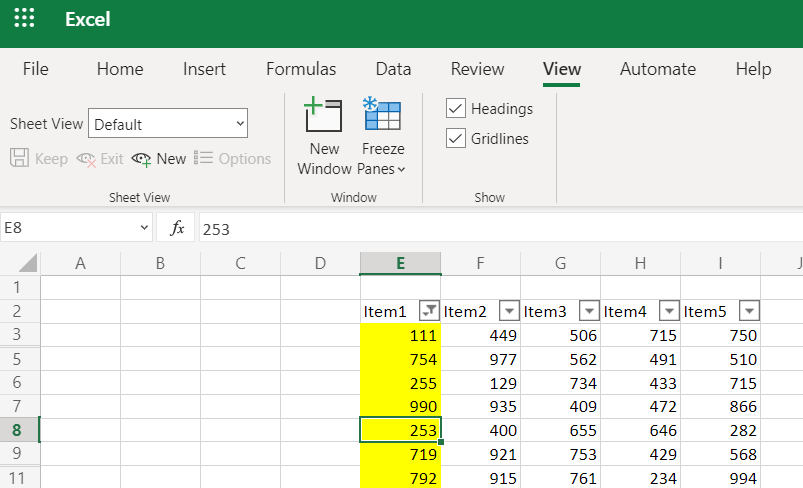Image resolution: width=803 pixels, height=488 pixels.
Task: Open sheet view Options
Action: coord(233,159)
